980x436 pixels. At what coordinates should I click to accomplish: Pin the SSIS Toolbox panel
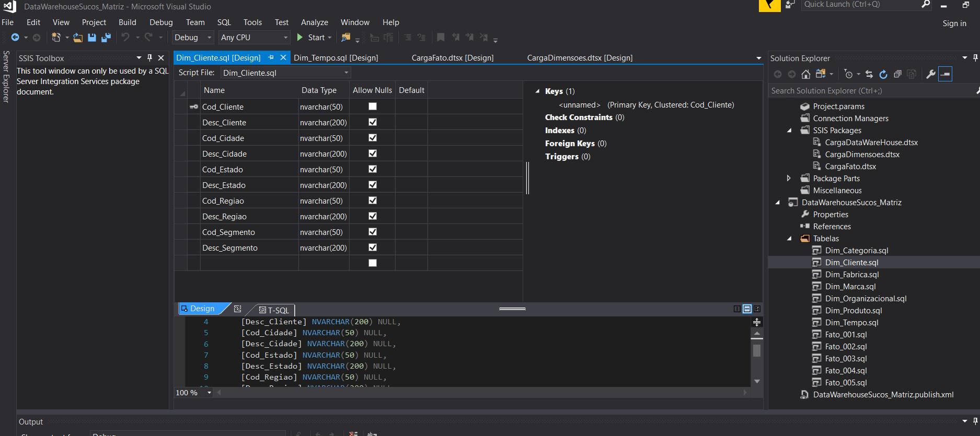click(149, 58)
